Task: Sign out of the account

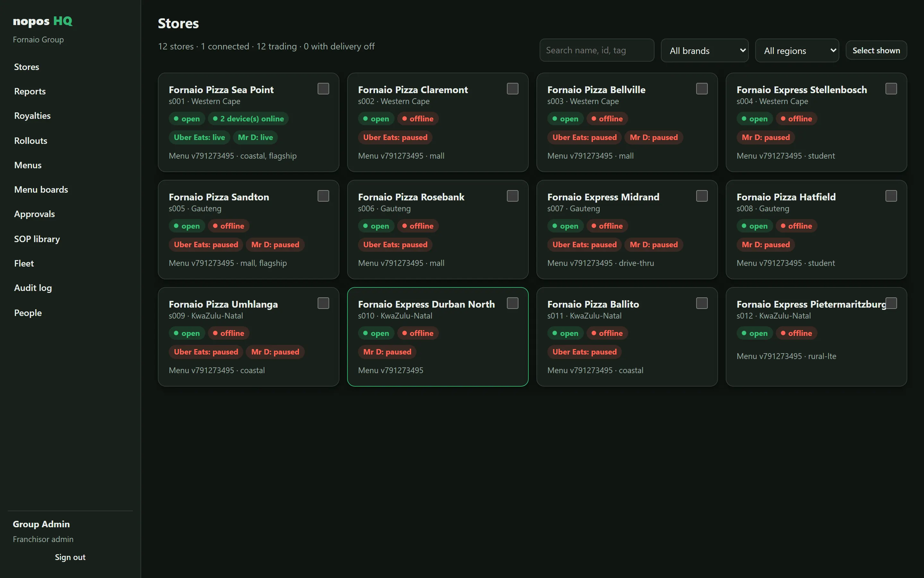Action: (x=70, y=557)
